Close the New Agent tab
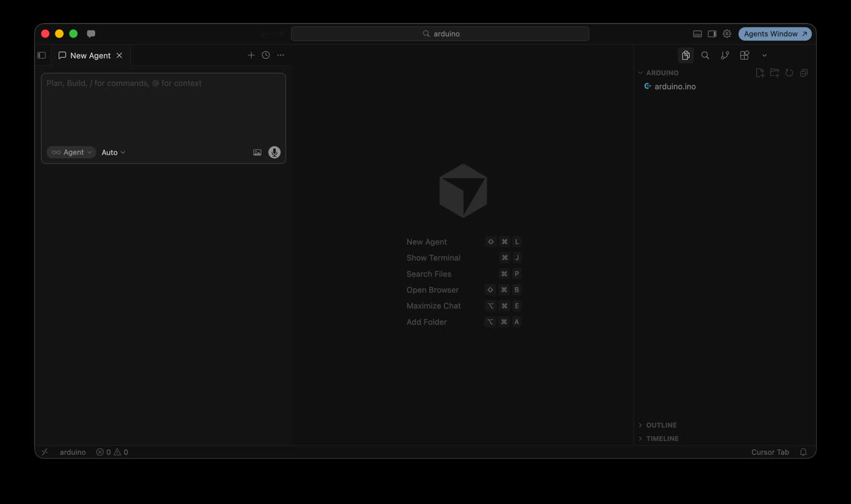The image size is (851, 504). (x=119, y=55)
